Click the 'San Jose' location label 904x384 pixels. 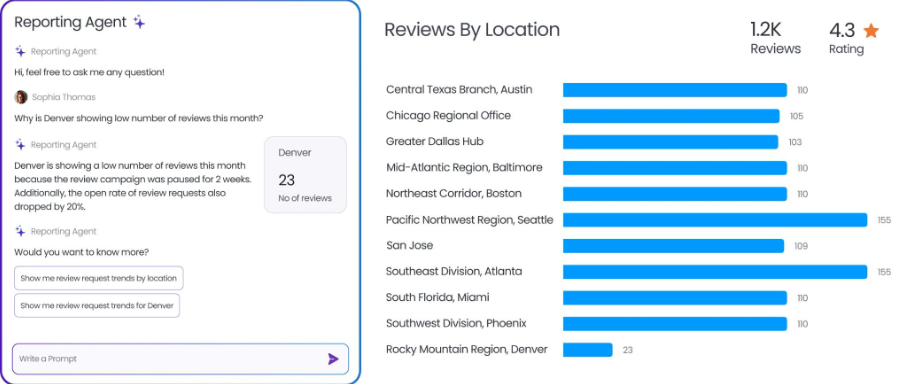[409, 245]
